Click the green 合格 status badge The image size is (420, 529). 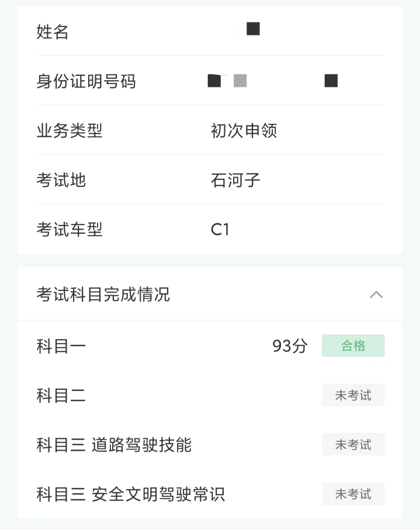pos(353,346)
